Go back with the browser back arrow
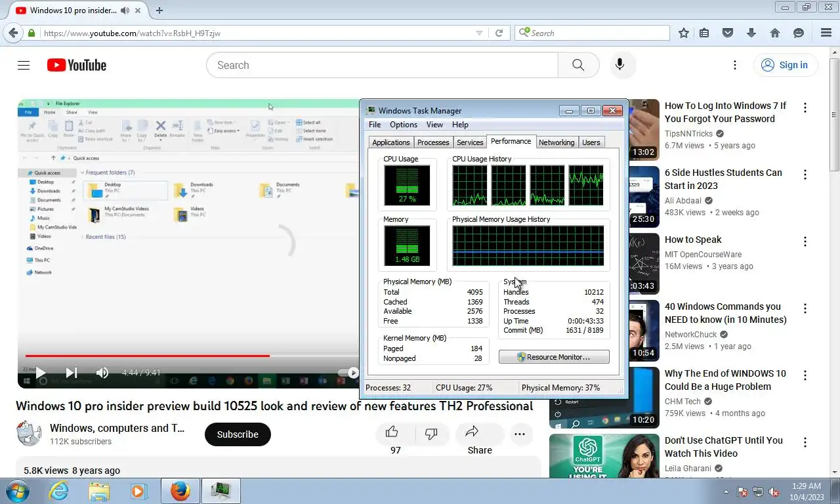Viewport: 840px width, 504px height. point(13,33)
